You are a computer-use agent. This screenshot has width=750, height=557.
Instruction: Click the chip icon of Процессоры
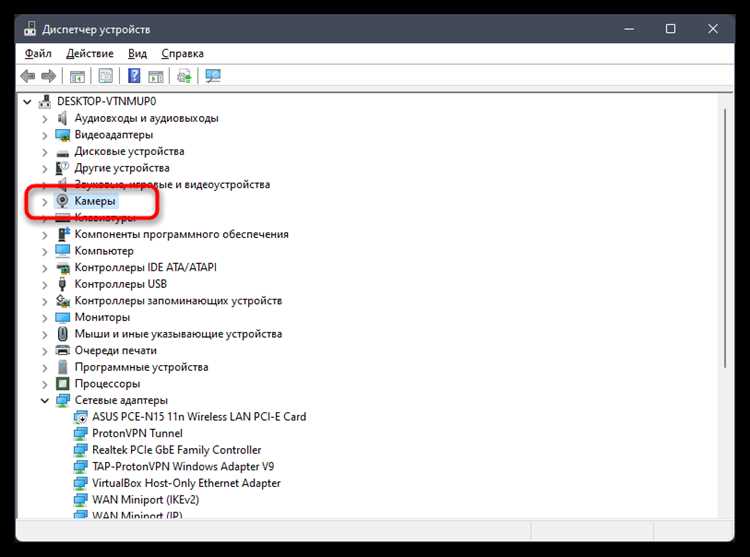[x=62, y=383]
